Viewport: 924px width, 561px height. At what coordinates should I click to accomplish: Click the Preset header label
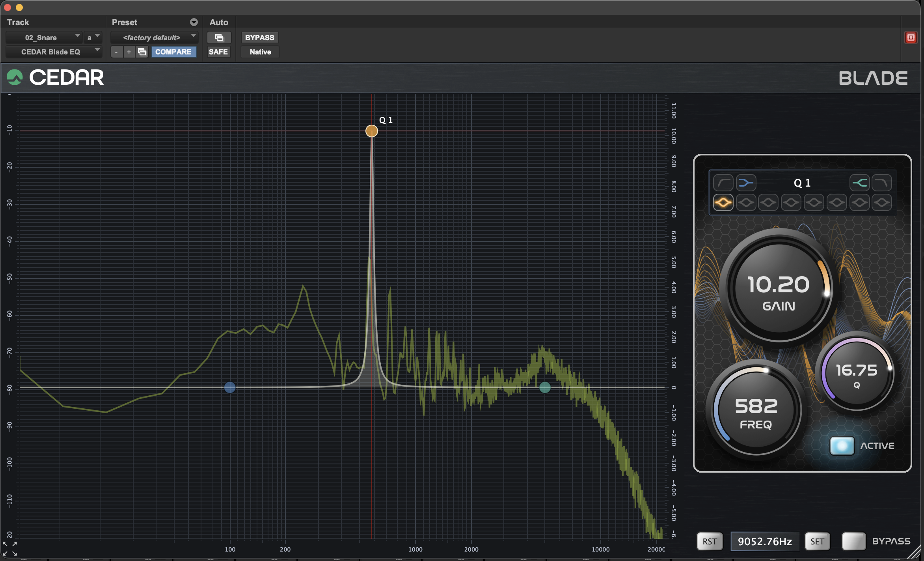(x=125, y=22)
